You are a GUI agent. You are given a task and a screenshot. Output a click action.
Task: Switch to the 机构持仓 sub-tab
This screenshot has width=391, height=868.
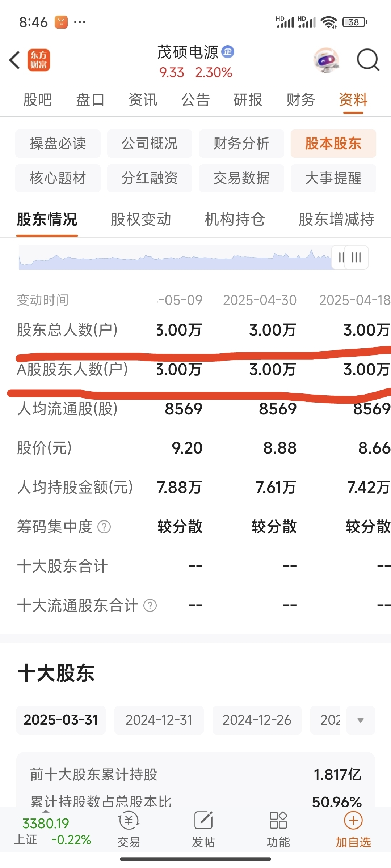tap(235, 219)
